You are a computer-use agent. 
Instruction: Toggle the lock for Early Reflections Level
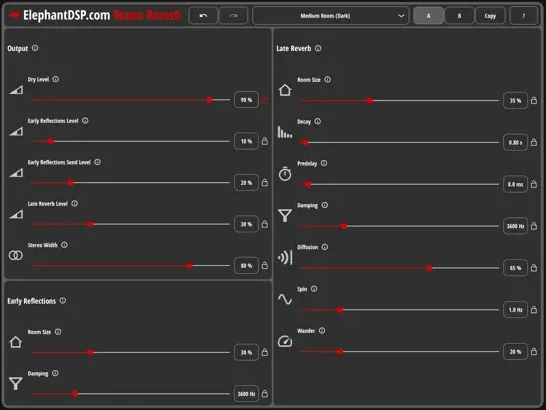(x=265, y=141)
